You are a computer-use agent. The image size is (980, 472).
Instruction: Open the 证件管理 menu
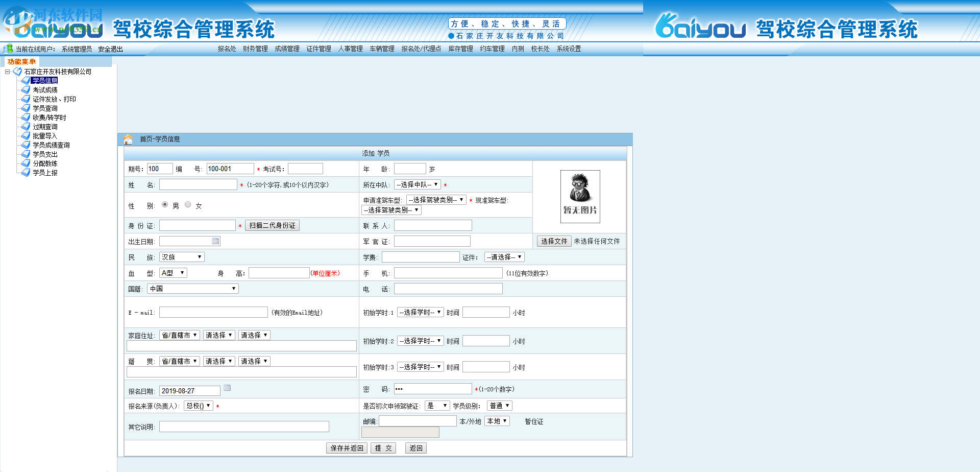(319, 49)
